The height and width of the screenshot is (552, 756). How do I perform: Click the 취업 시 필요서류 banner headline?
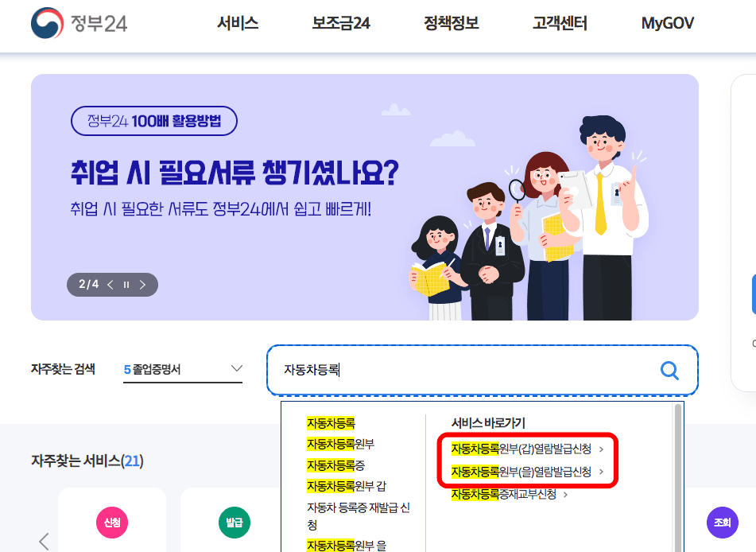235,173
